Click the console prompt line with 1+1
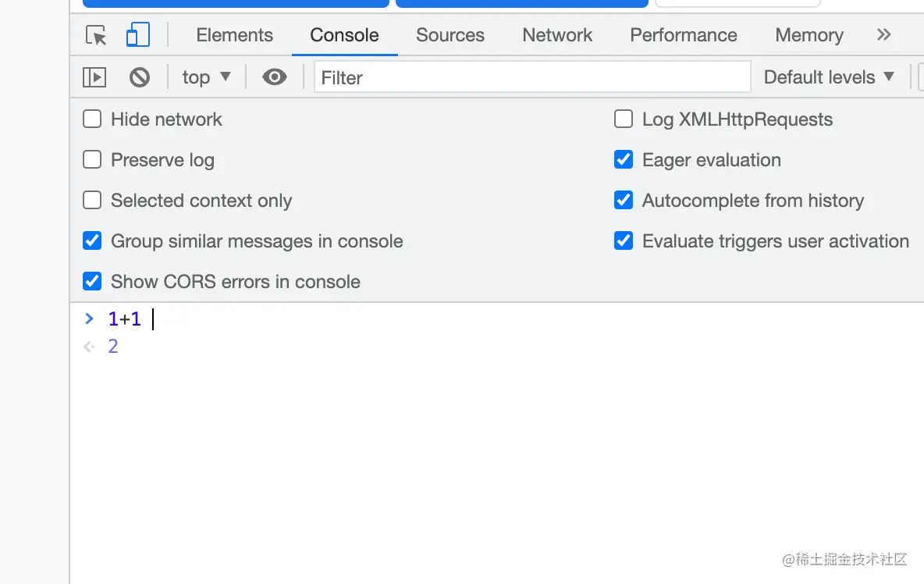 pos(312,319)
